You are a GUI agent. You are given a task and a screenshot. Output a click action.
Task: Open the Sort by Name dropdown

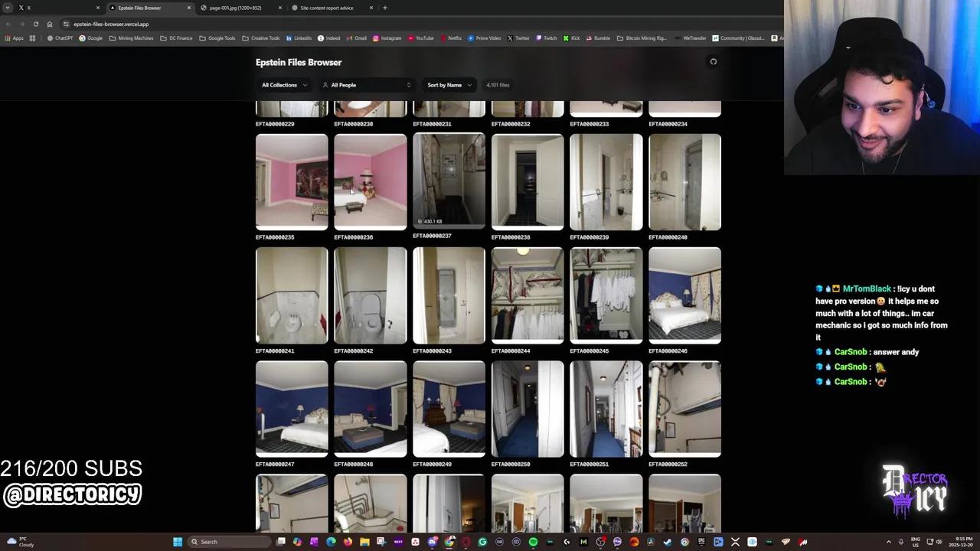point(449,85)
